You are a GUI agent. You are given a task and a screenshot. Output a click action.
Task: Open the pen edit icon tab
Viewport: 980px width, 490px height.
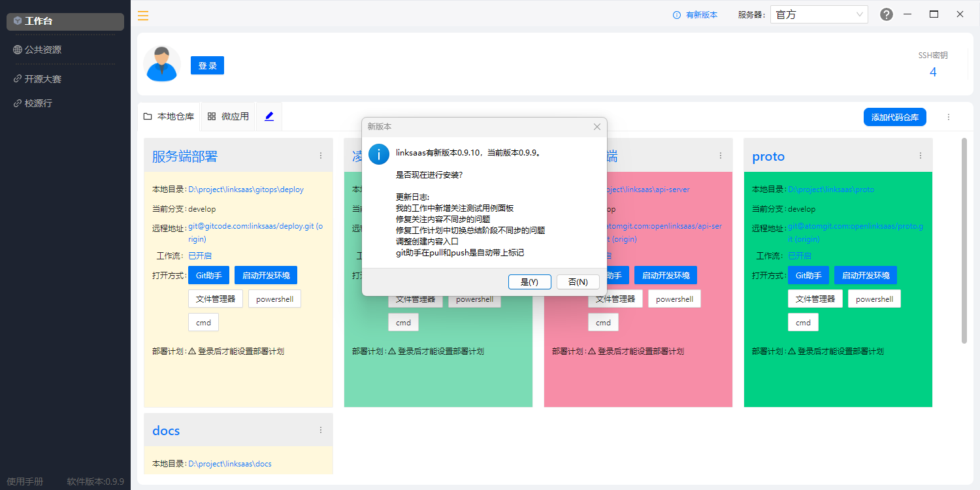(x=269, y=116)
